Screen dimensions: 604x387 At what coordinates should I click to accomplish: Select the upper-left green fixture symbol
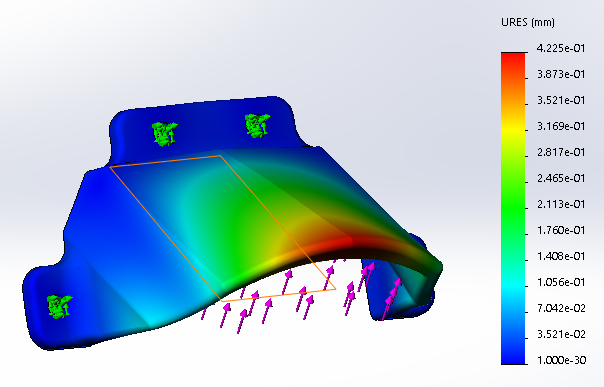pos(165,133)
